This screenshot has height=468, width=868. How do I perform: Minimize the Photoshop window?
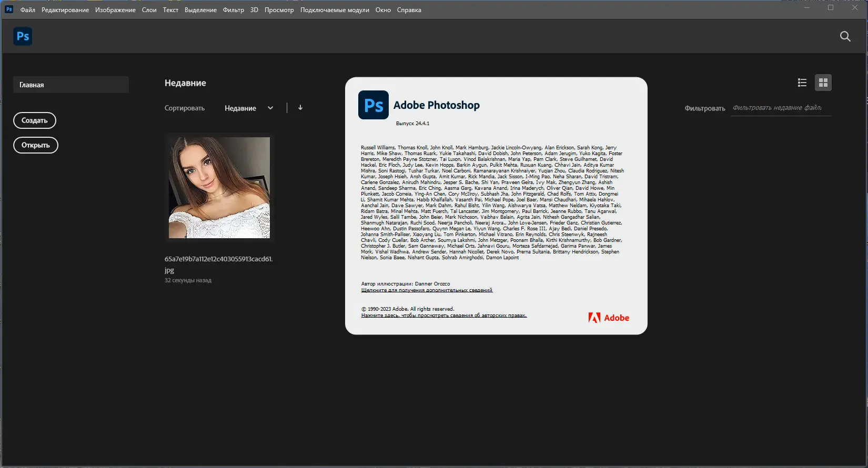pos(807,8)
